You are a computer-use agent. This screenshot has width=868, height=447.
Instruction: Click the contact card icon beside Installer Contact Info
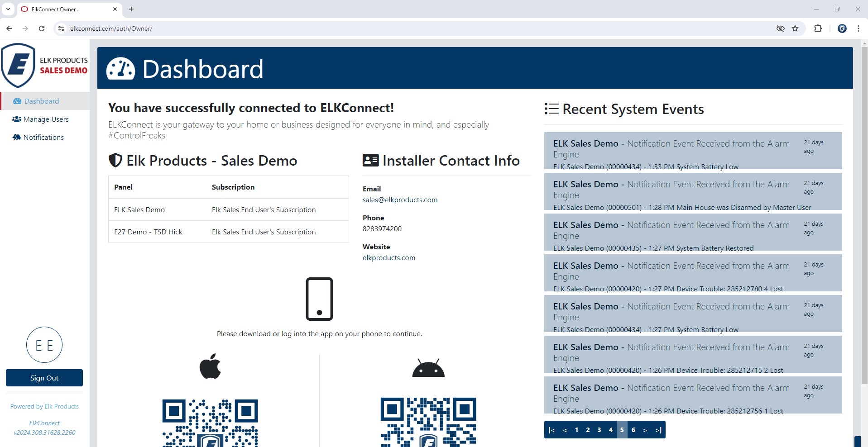370,160
